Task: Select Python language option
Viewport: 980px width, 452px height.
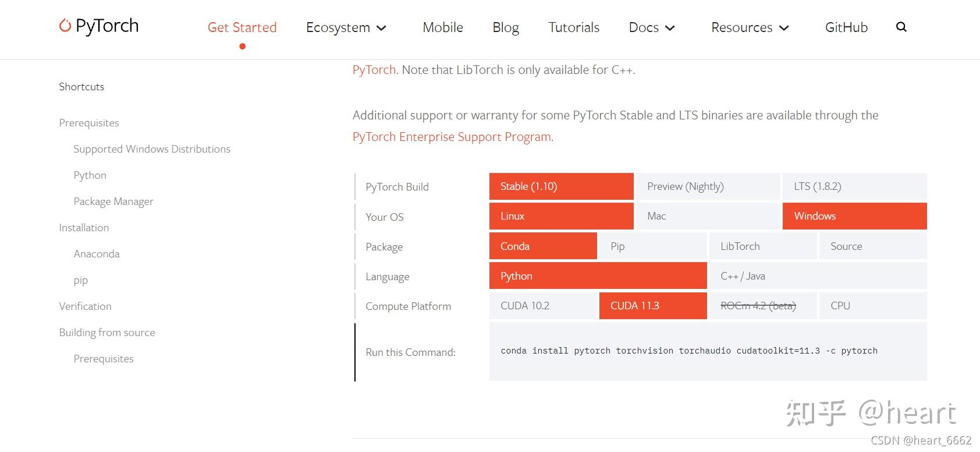Action: pyautogui.click(x=598, y=276)
